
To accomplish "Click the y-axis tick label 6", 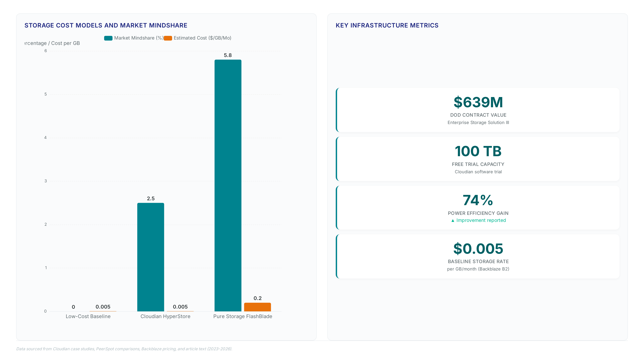I will (45, 51).
